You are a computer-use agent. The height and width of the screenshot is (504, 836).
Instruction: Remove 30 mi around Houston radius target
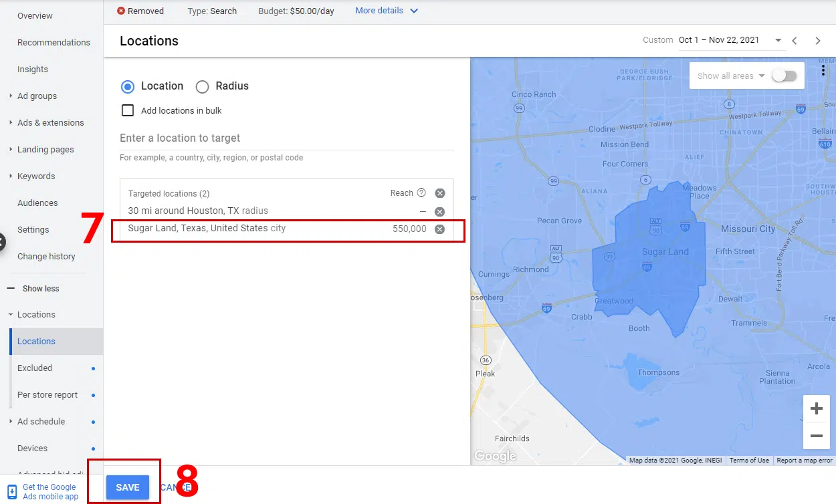pos(439,212)
